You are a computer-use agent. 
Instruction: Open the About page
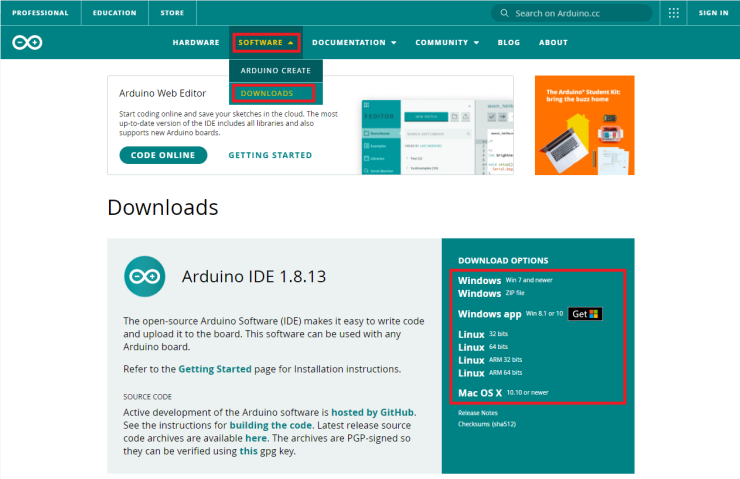pyautogui.click(x=553, y=42)
